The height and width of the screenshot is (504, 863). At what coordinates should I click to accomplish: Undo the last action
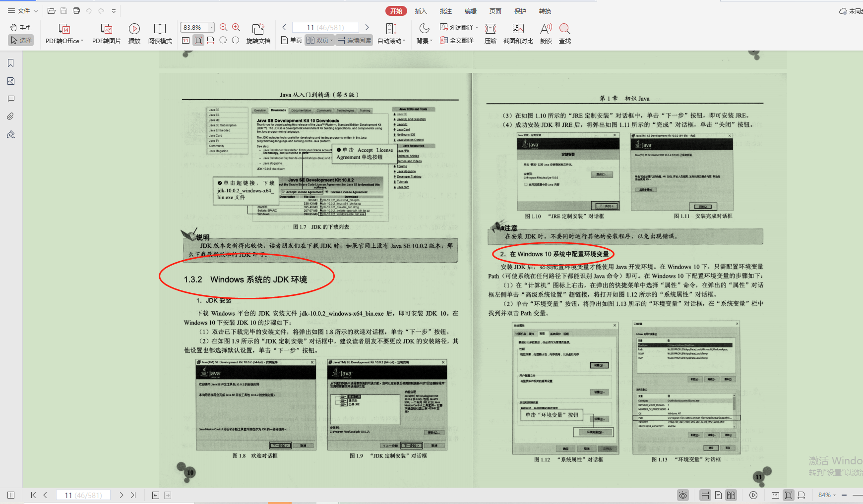point(89,11)
